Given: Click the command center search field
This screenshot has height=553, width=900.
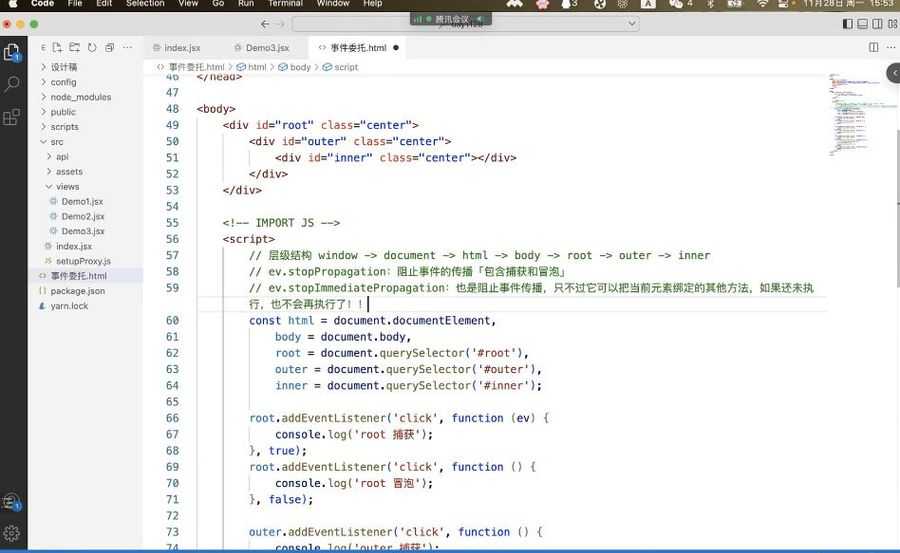Looking at the screenshot, I should [x=466, y=24].
